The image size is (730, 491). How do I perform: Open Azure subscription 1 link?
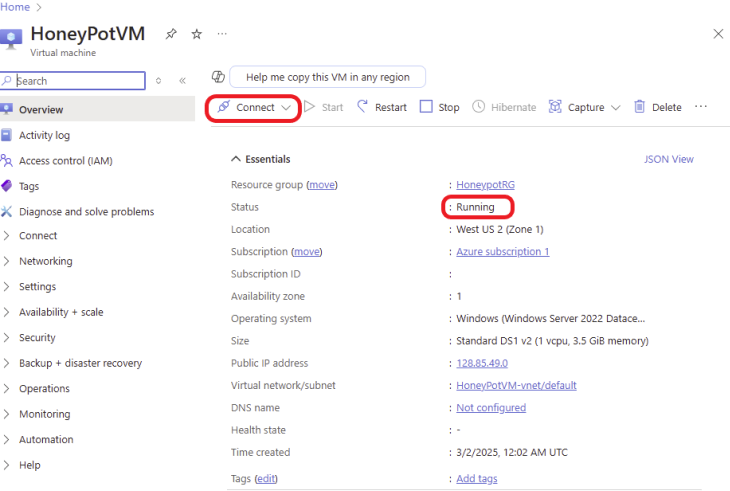point(503,252)
